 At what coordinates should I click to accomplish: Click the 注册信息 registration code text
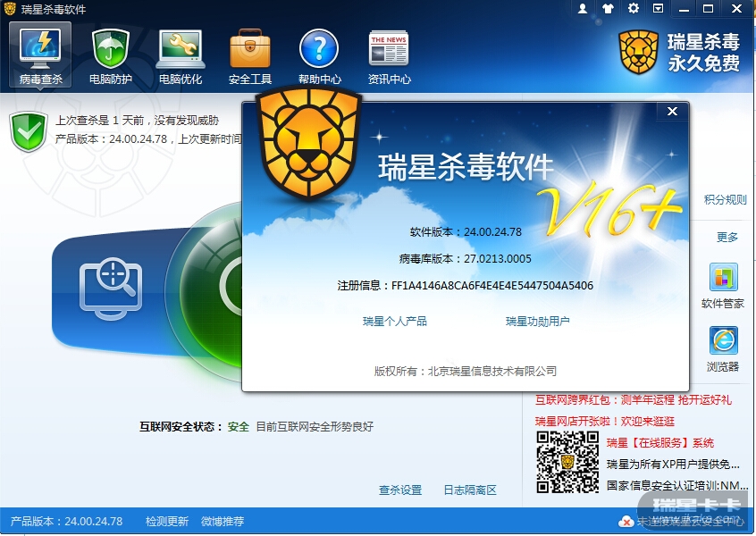pyautogui.click(x=466, y=286)
